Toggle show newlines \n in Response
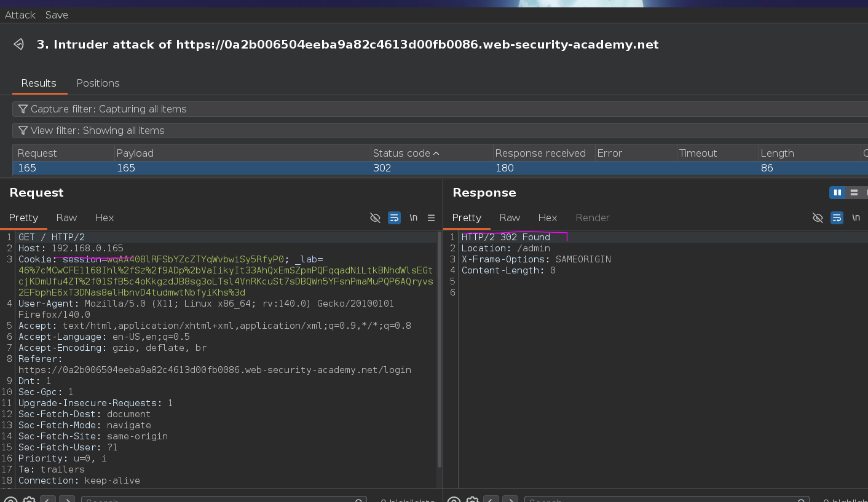868x502 pixels. tap(856, 218)
